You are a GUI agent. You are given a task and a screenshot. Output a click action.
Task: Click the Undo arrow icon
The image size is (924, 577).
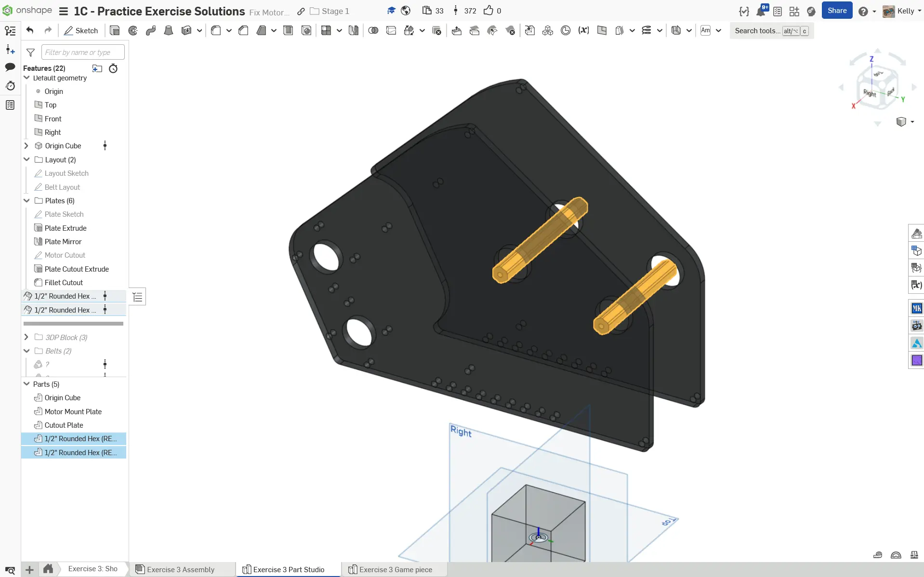[30, 31]
